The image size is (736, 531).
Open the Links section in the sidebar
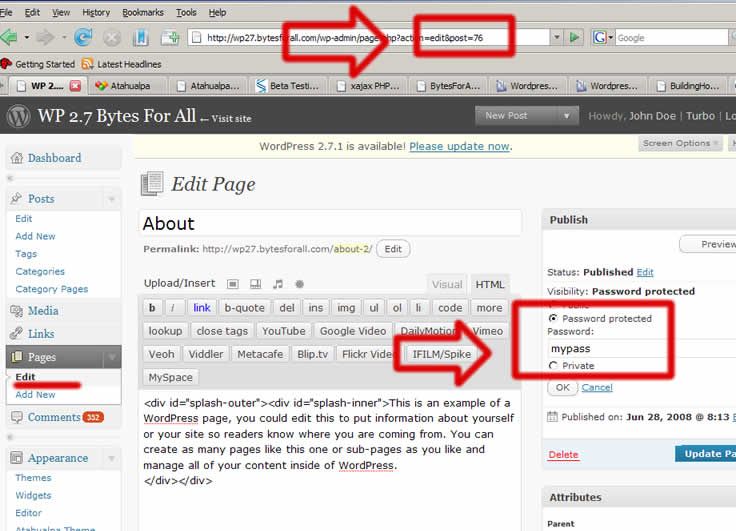(41, 334)
